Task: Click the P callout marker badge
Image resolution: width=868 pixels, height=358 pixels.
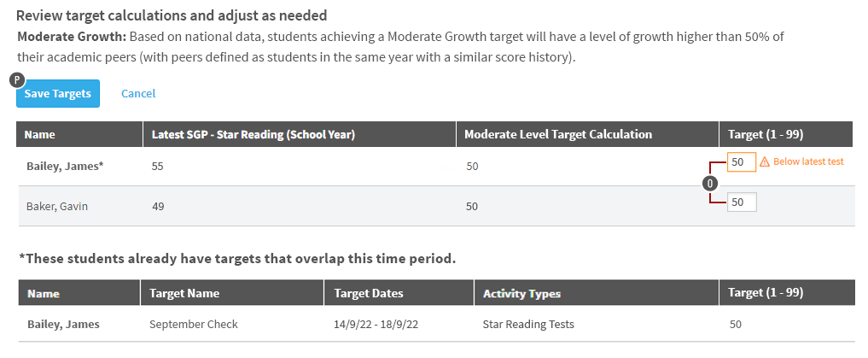Action: point(17,80)
